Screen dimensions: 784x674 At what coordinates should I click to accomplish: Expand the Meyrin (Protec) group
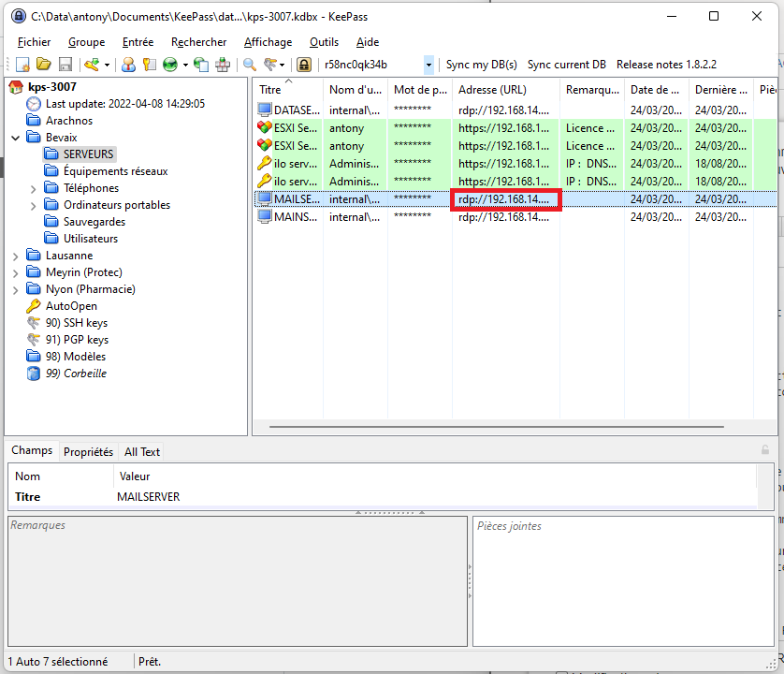(16, 272)
